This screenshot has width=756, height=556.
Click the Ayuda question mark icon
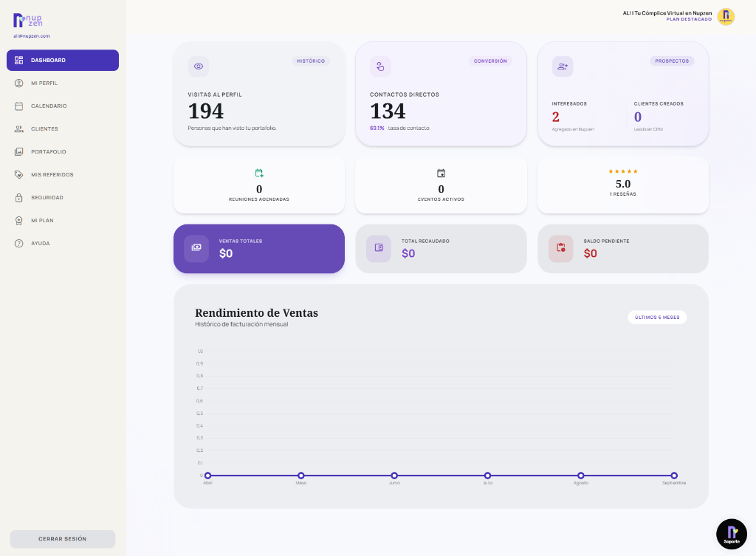coord(18,244)
